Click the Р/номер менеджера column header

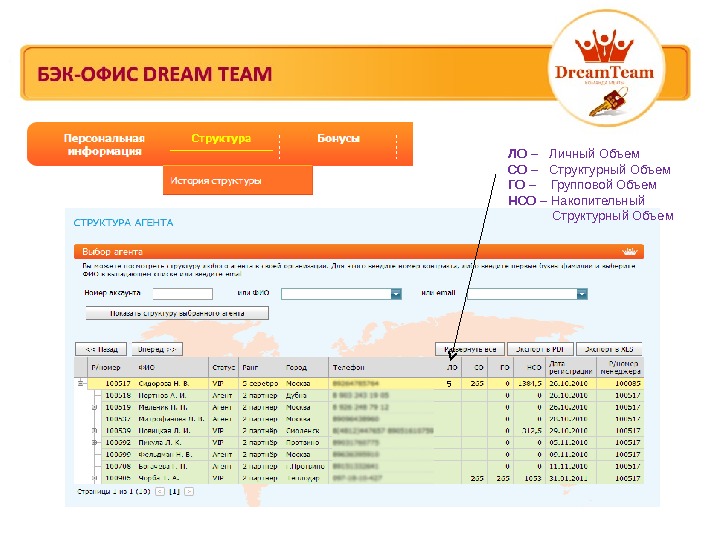tap(621, 367)
